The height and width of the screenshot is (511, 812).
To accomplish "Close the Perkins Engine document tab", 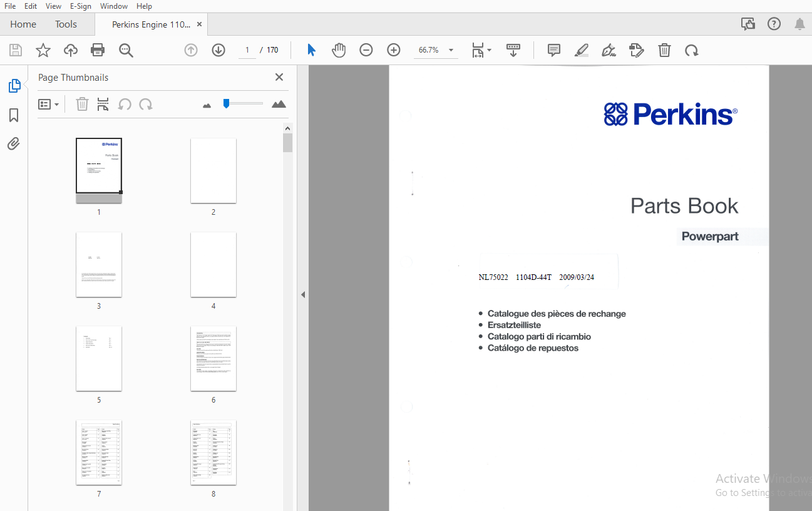I will [199, 24].
